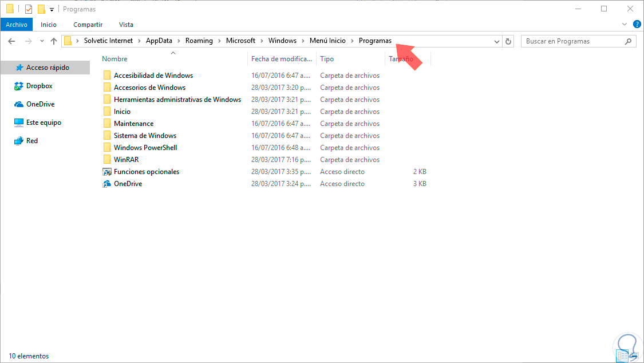Go up one folder level
The image size is (644, 363).
(x=53, y=41)
